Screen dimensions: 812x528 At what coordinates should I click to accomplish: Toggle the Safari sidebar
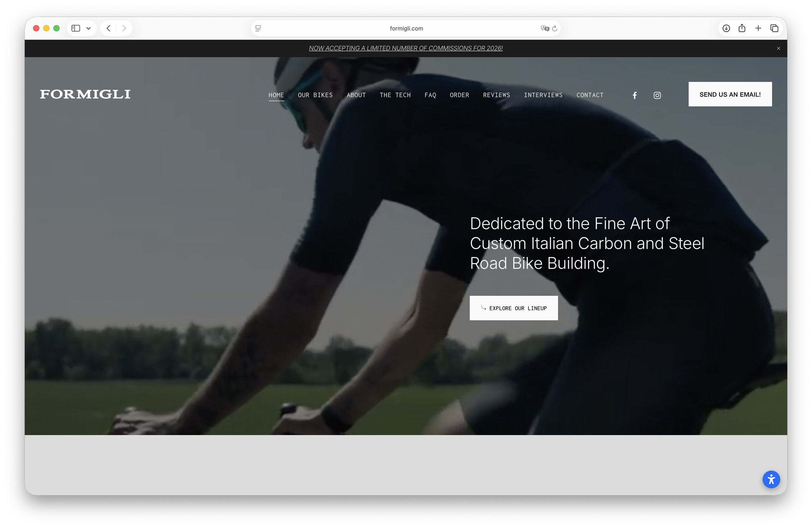[x=76, y=28]
